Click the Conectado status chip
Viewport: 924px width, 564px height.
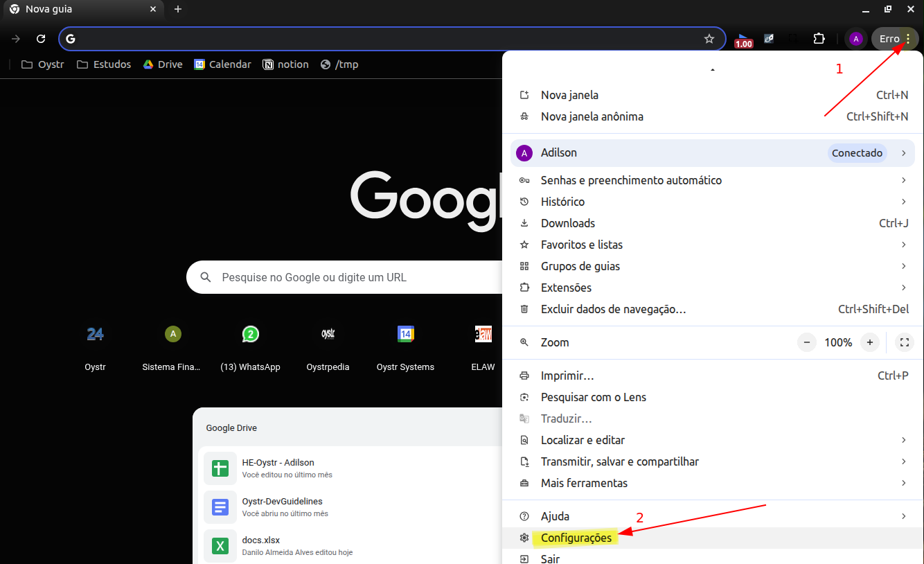click(858, 153)
